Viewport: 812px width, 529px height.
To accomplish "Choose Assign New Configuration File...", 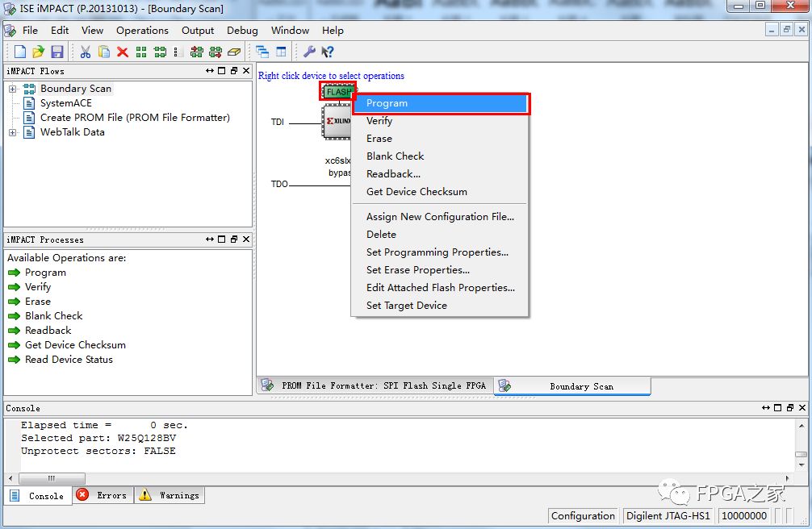I will coord(440,217).
